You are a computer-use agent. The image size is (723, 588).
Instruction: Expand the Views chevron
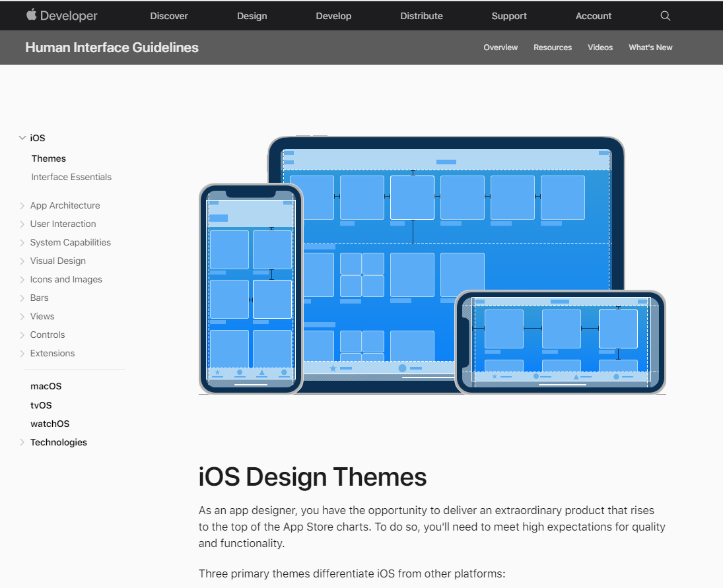22,316
